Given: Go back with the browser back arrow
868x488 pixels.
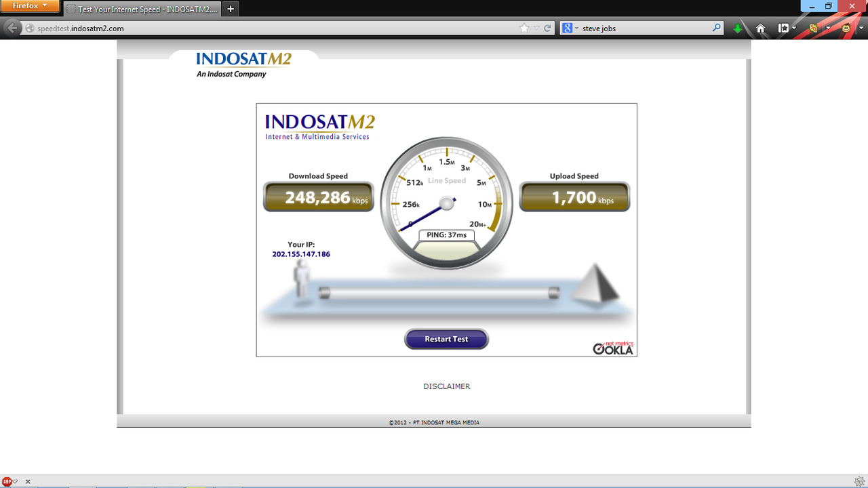Looking at the screenshot, I should point(12,28).
